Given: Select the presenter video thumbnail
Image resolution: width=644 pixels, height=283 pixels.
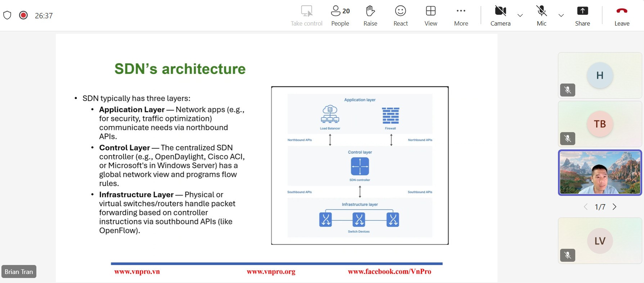Looking at the screenshot, I should point(600,173).
